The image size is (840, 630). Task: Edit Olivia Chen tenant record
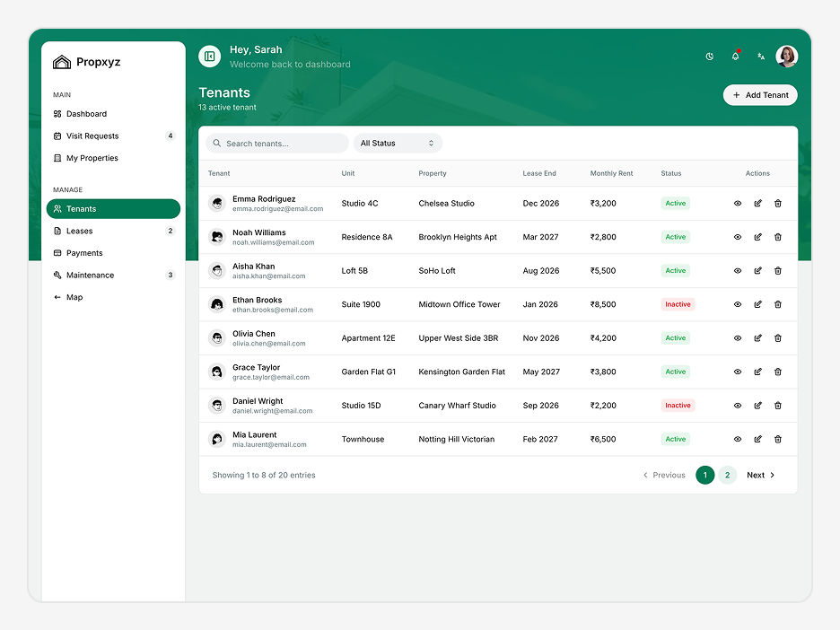coord(758,338)
